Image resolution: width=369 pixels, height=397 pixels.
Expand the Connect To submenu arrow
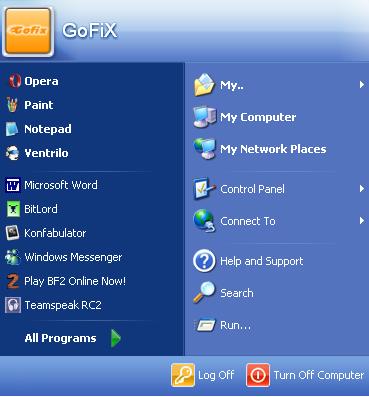[x=362, y=220]
